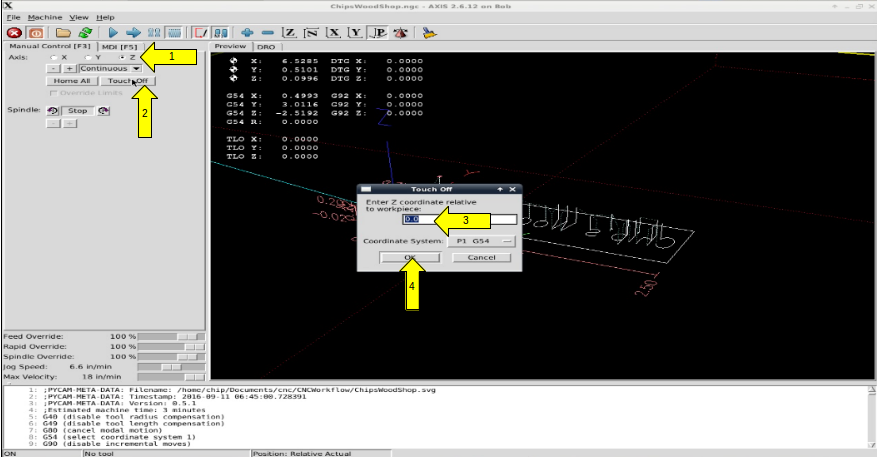
Task: Adjust the Feed Override slider
Action: (x=171, y=337)
